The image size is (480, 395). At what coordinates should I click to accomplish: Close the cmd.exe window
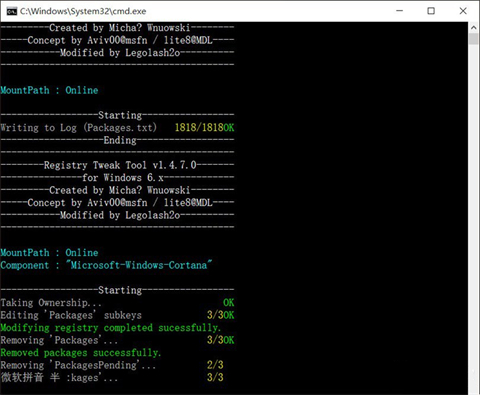click(x=463, y=11)
